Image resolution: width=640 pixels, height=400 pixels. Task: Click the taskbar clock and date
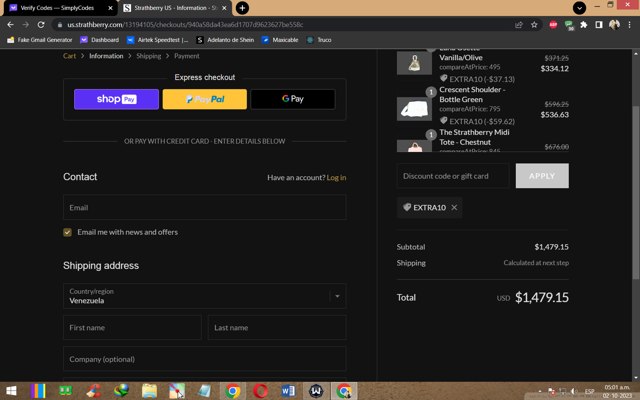tap(617, 391)
